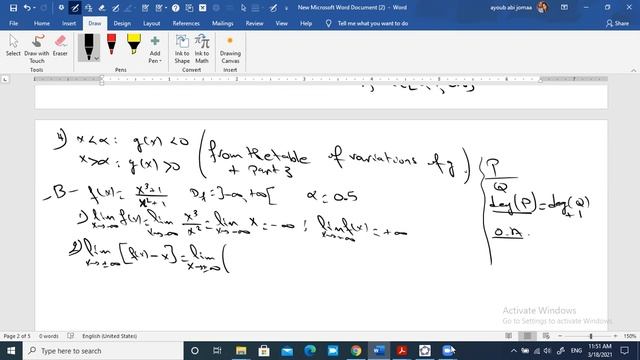Click the zoom out minus button

[x=560, y=336]
